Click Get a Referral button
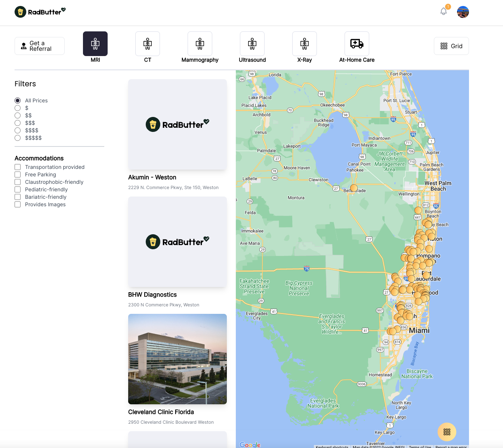The height and width of the screenshot is (448, 503). (40, 46)
